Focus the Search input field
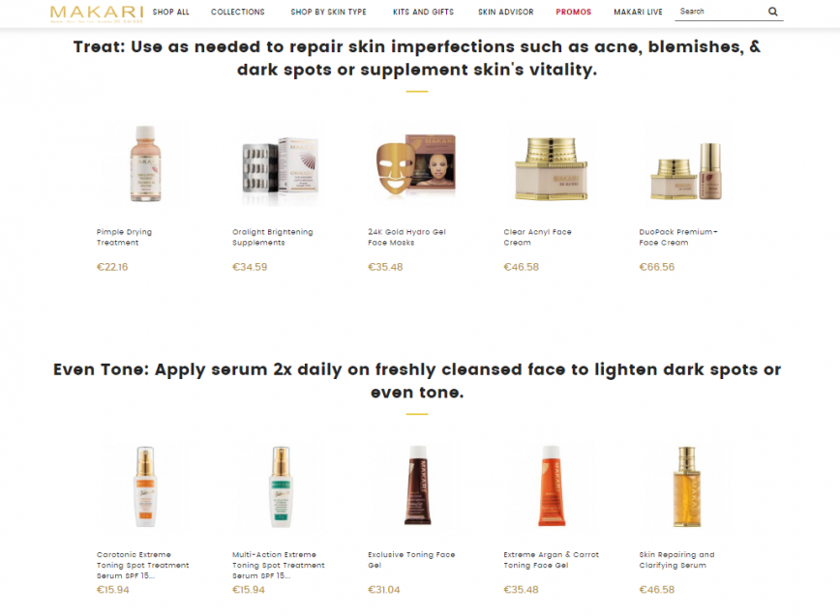The width and height of the screenshot is (840, 616). [721, 12]
